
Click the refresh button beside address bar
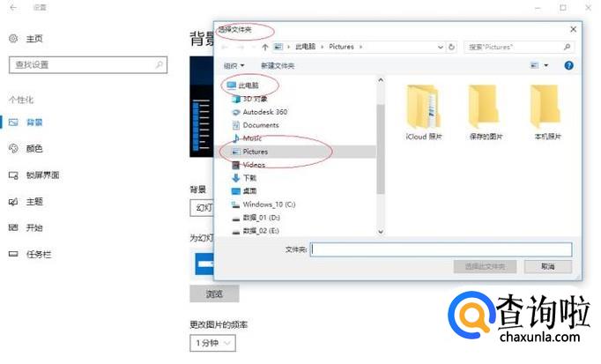(455, 46)
